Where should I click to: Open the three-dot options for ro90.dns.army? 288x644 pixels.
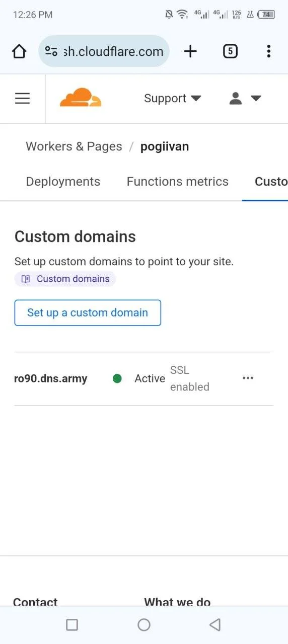[248, 378]
